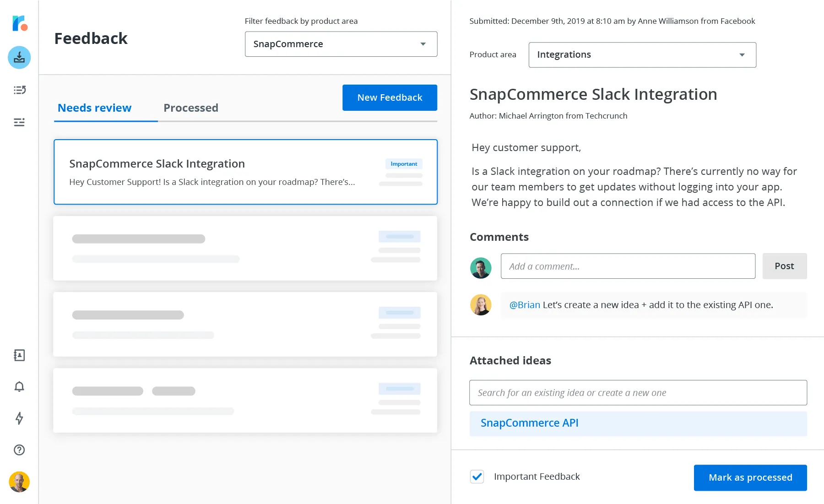Expand the Integrations product area dropdown

point(642,54)
